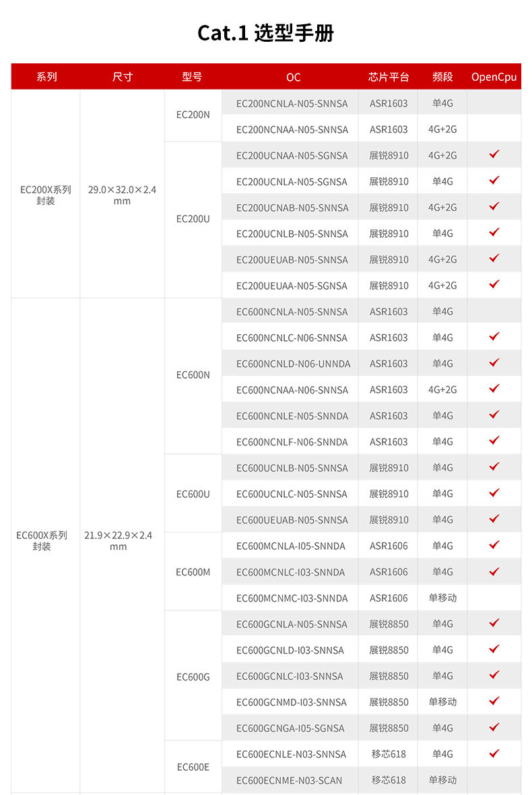532x795 pixels.
Task: Click model cell EC600M
Action: click(193, 572)
